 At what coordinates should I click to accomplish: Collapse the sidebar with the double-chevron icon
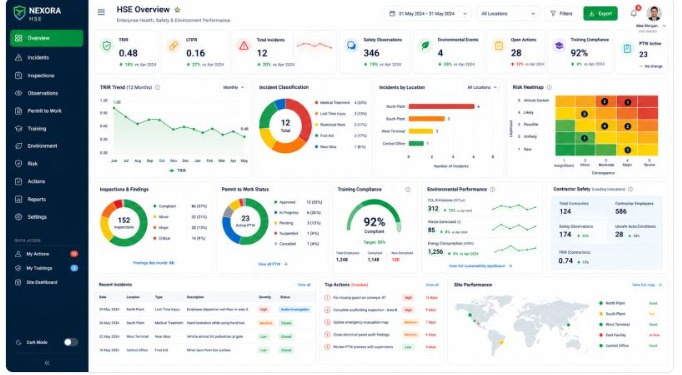point(47,363)
